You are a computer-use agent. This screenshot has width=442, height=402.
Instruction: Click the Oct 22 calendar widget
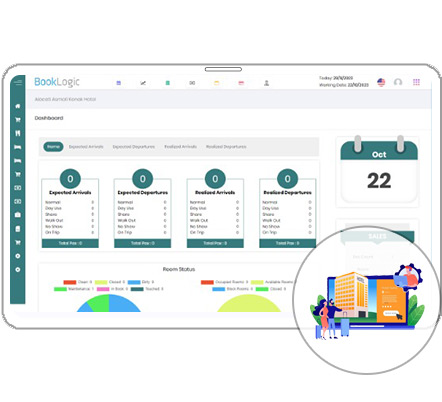point(379,171)
